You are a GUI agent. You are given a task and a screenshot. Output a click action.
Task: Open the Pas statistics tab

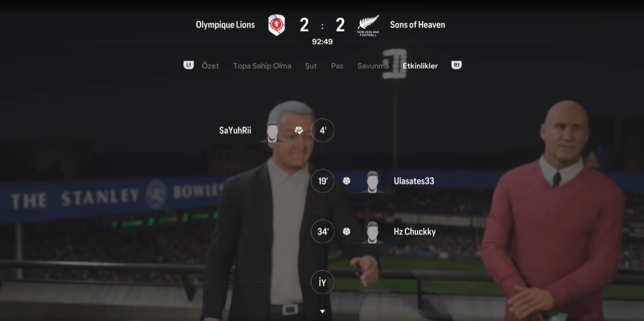click(337, 65)
